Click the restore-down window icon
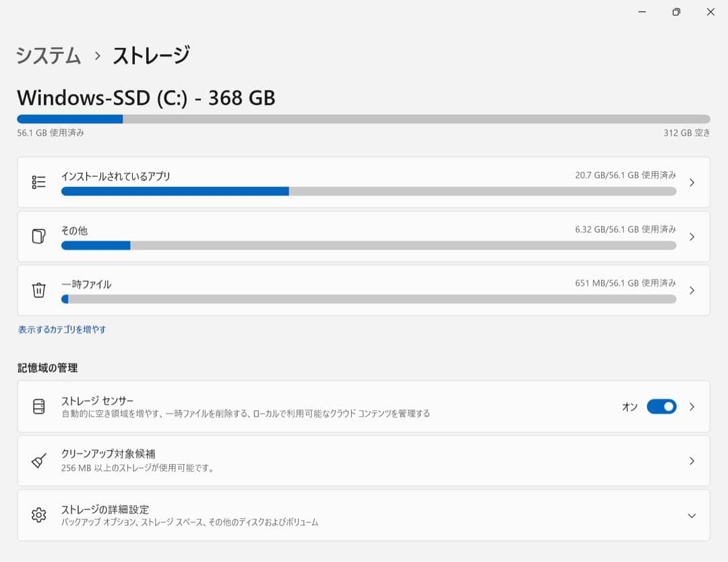Screen dimensions: 728x562 coord(676,12)
